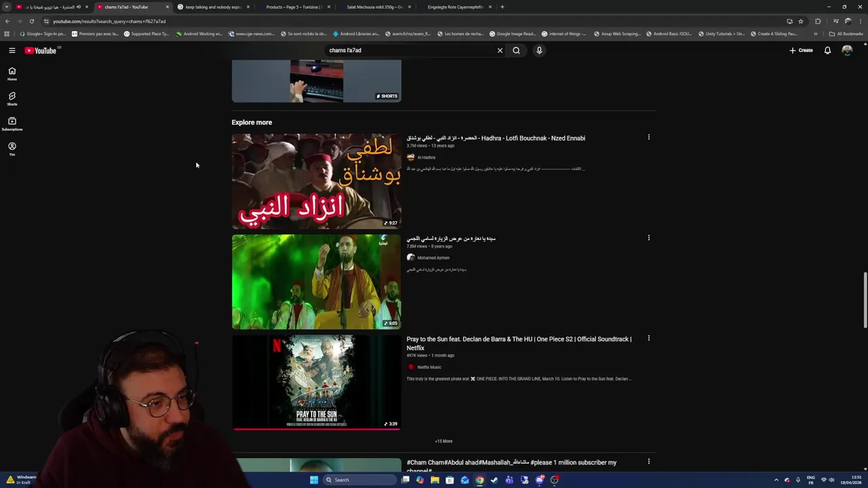The width and height of the screenshot is (868, 488).
Task: Click the magnifier search button
Action: [x=516, y=50]
